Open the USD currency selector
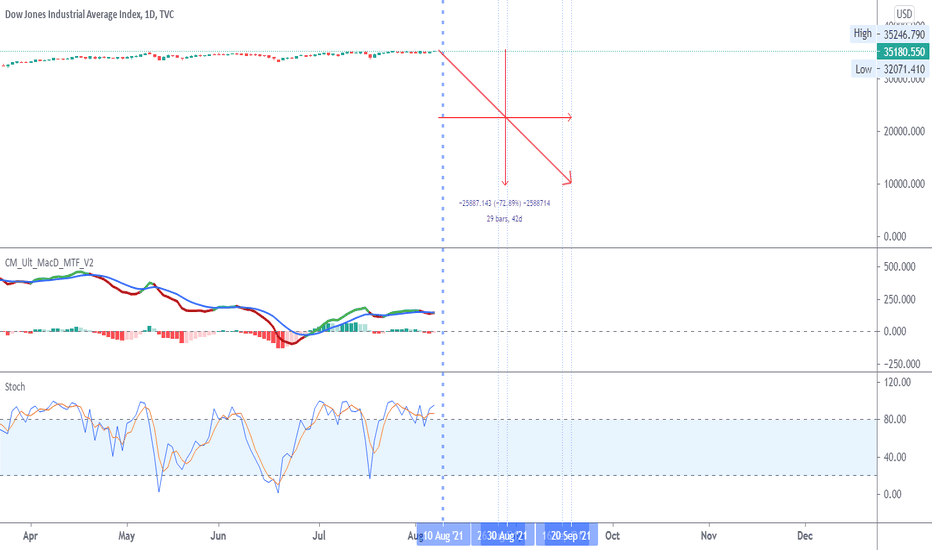 tap(903, 14)
